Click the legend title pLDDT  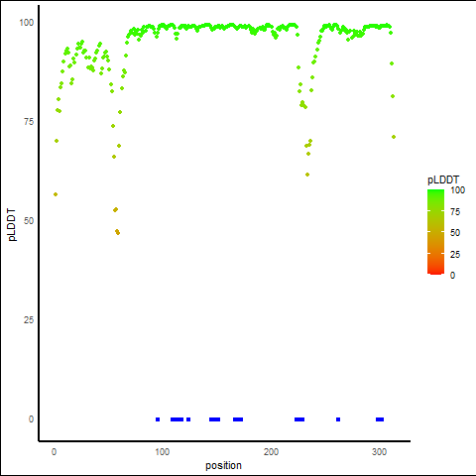click(443, 179)
